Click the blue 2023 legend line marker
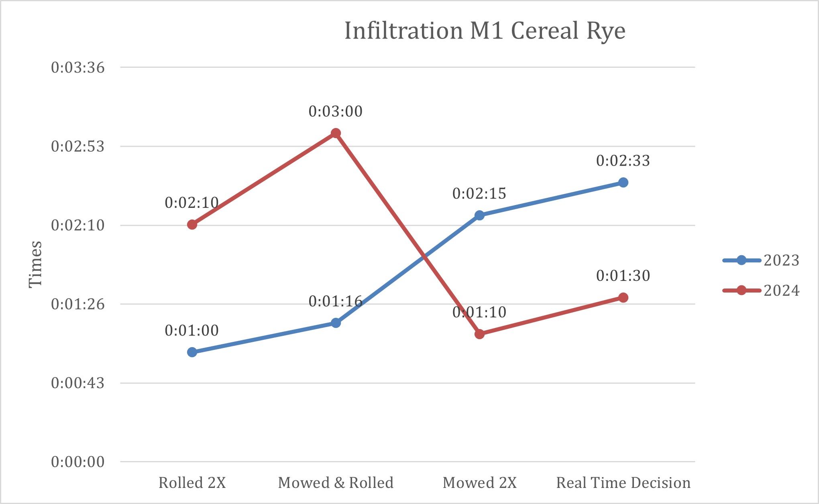Viewport: 819px width, 504px height. (741, 260)
